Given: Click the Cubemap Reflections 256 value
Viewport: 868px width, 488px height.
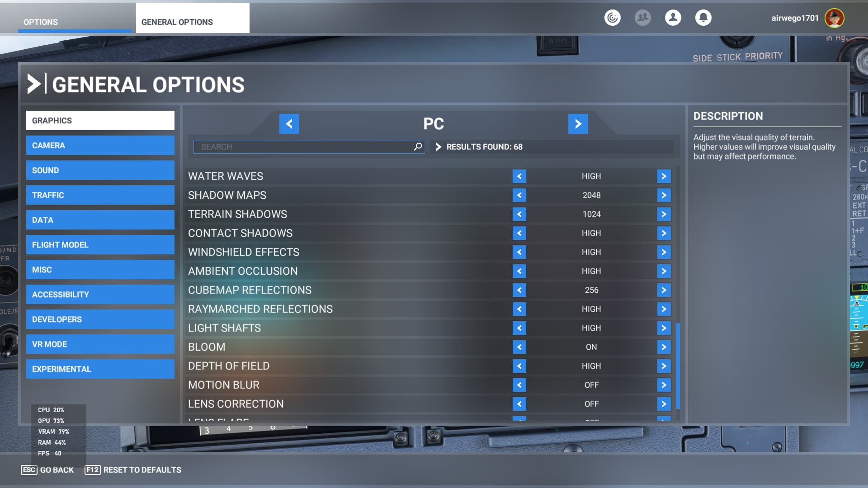Looking at the screenshot, I should point(591,290).
